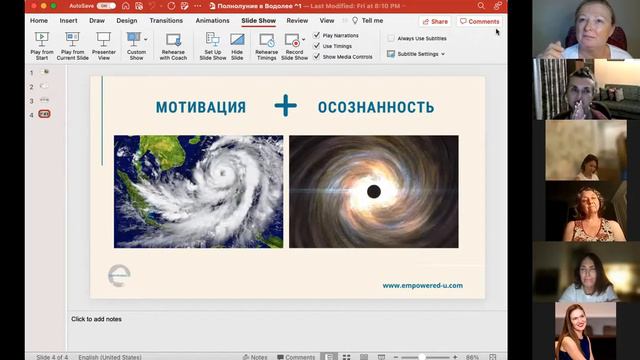
Task: Click the Share button
Action: point(435,21)
